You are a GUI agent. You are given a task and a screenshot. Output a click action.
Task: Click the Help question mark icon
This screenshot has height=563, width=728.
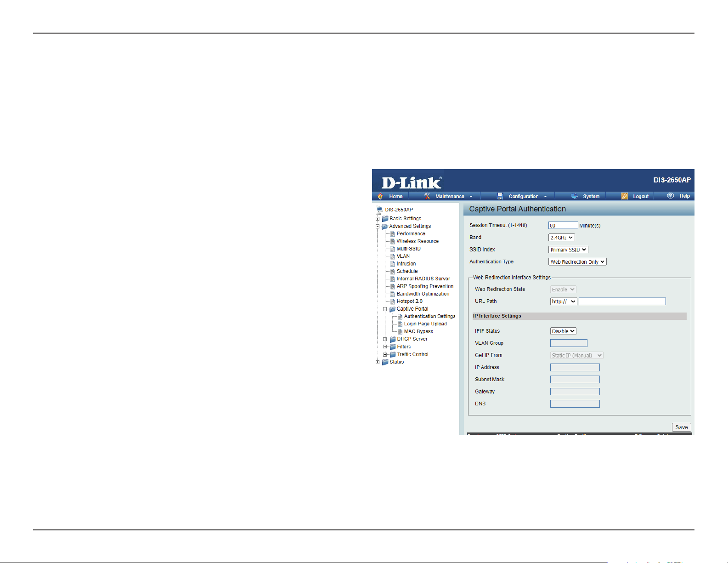coord(671,196)
